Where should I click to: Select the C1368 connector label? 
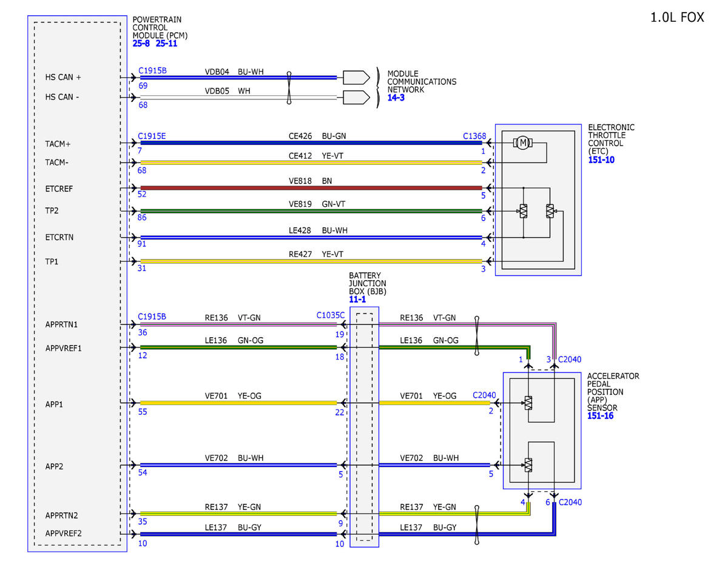pos(474,136)
